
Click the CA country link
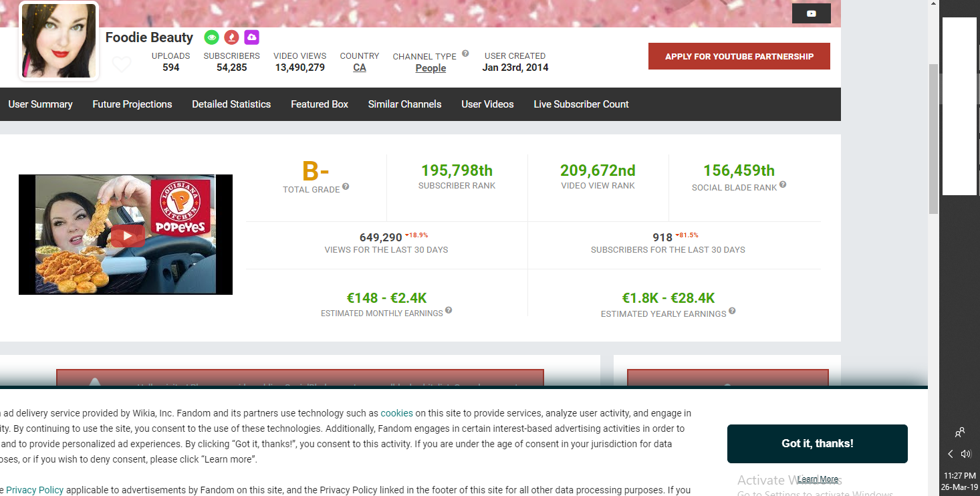(x=360, y=68)
